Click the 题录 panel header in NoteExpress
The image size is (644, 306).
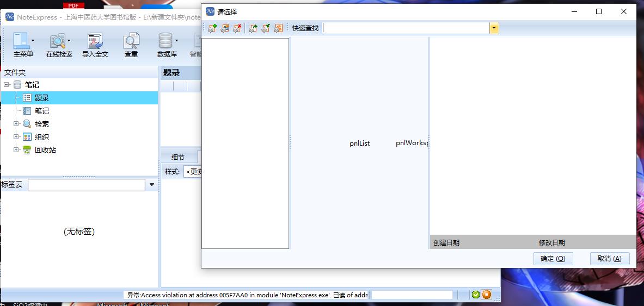(x=171, y=73)
